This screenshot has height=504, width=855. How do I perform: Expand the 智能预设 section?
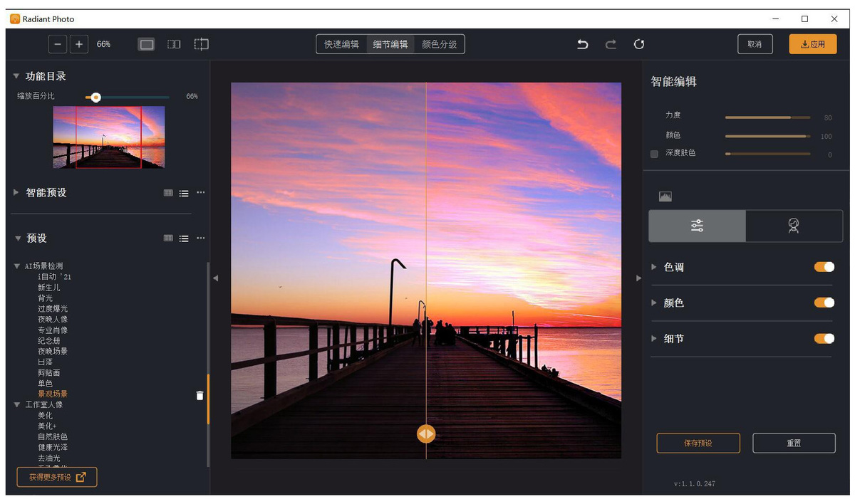[16, 192]
